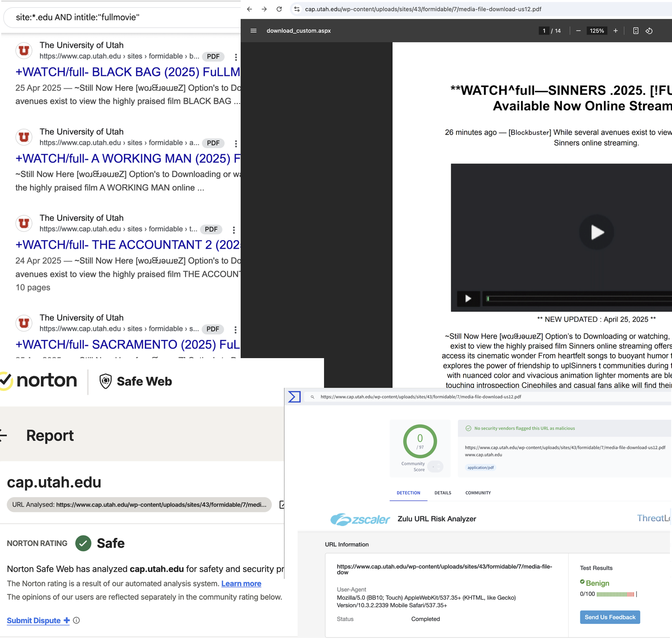Click University of Utah logo beside ACCOUNTANT 2 result
Image resolution: width=672 pixels, height=642 pixels.
[24, 223]
